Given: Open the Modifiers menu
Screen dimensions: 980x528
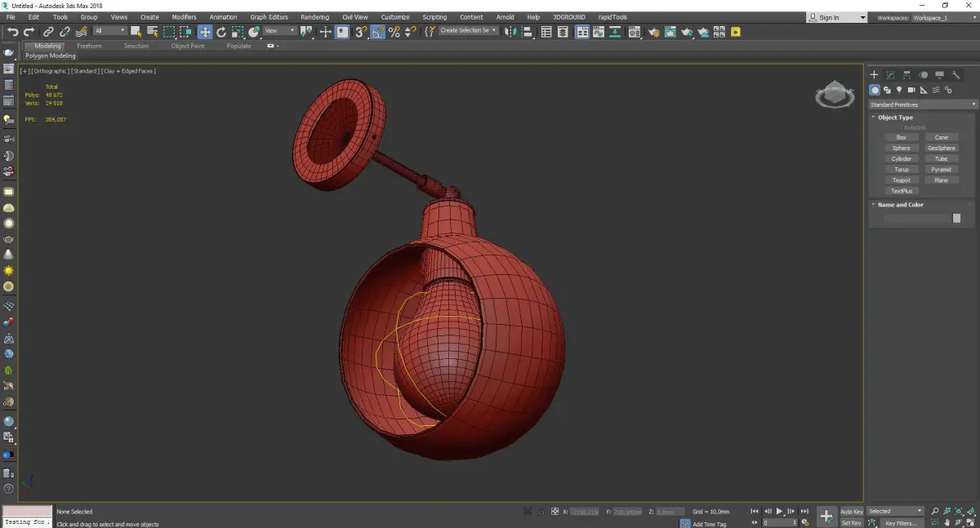Looking at the screenshot, I should click(184, 17).
